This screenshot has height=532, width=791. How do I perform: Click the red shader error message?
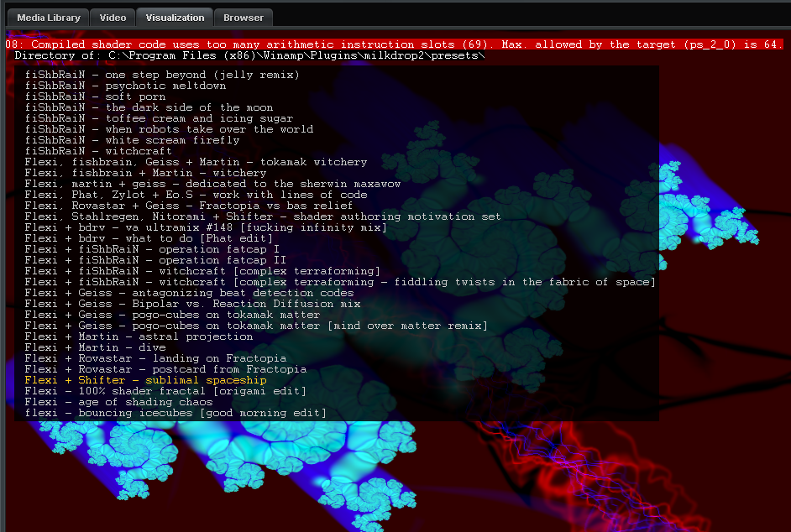(x=394, y=44)
